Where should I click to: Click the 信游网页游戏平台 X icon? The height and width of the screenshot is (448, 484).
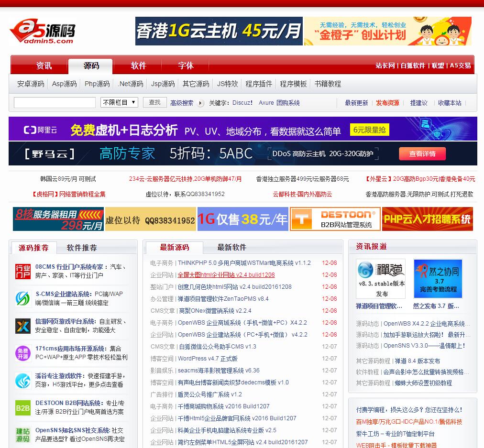point(23,326)
